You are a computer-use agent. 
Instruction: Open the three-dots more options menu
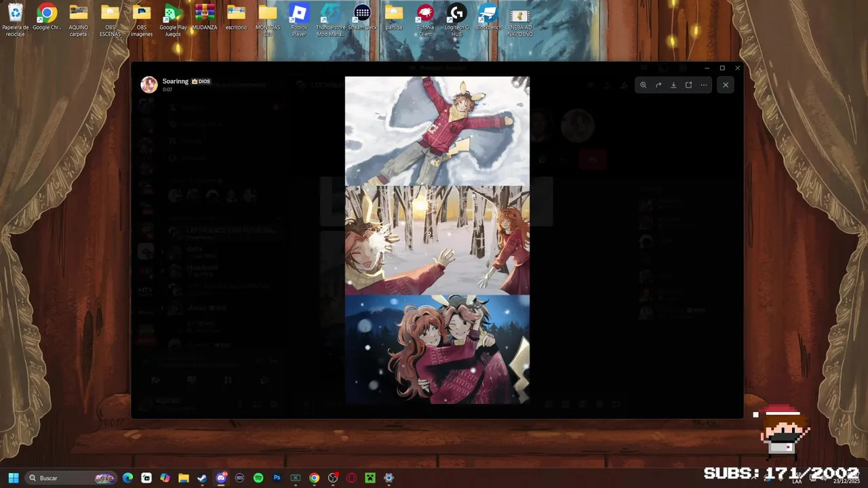point(704,85)
